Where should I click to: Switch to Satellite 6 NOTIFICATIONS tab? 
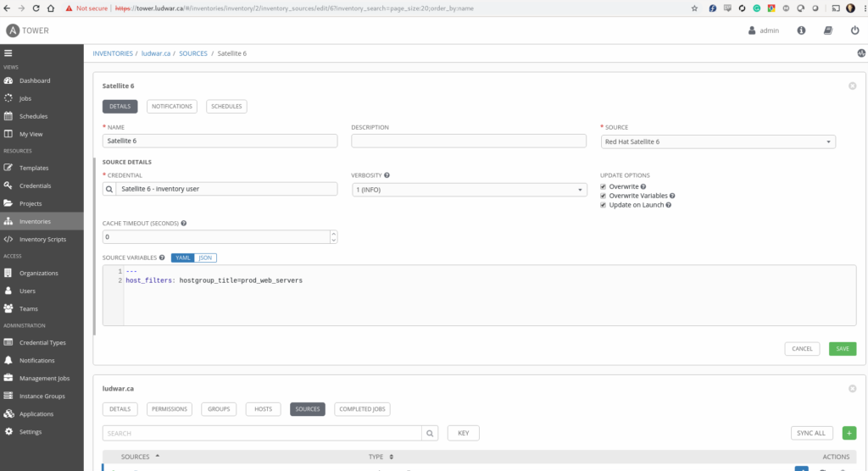(171, 106)
